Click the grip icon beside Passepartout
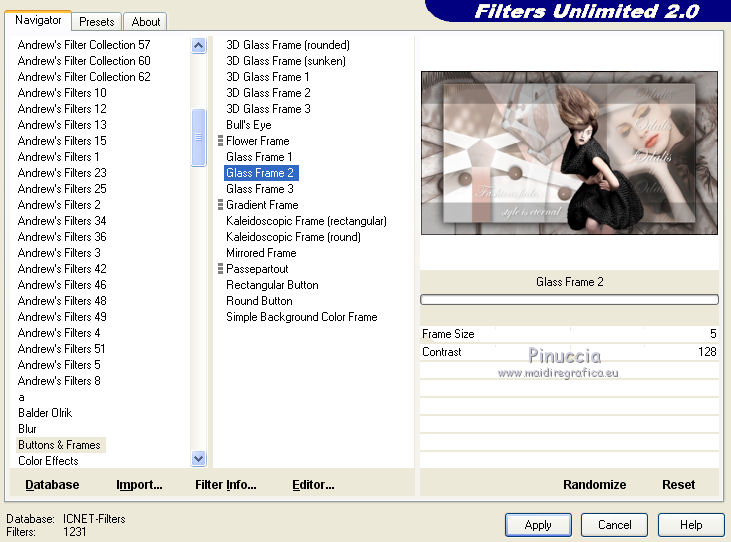 [221, 268]
